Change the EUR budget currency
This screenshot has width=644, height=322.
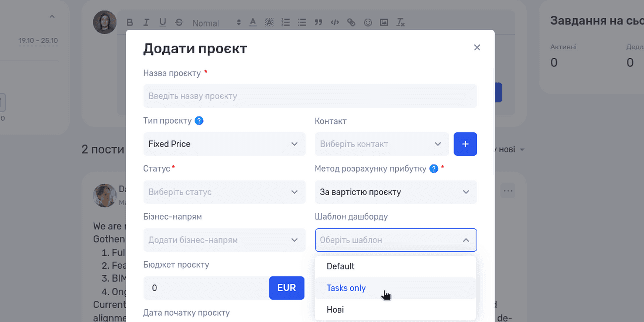coord(287,288)
